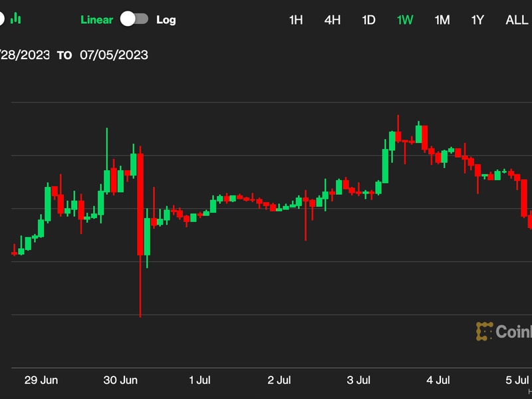Choose the Linear scale label
The image size is (532, 399).
click(x=96, y=20)
